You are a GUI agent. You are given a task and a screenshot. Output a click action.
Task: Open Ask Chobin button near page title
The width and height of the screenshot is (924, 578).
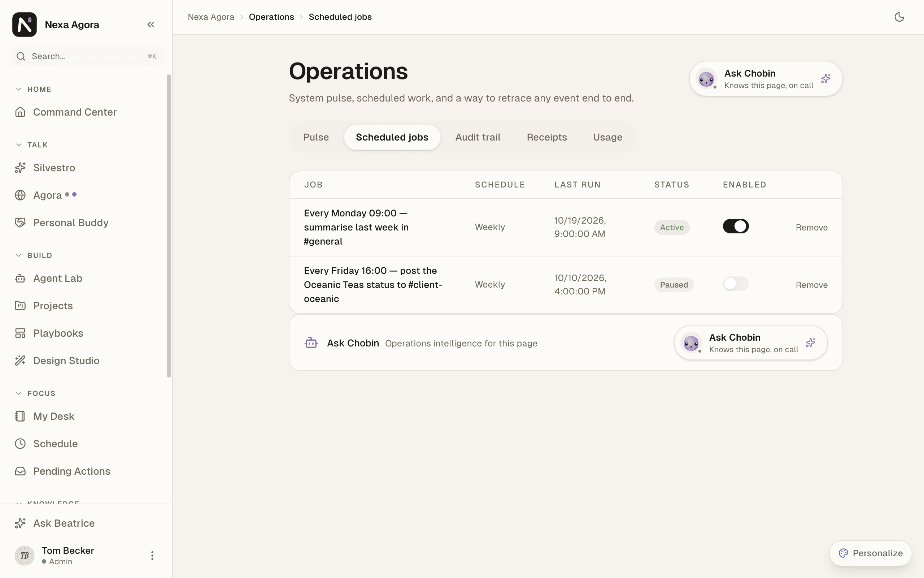(x=766, y=79)
